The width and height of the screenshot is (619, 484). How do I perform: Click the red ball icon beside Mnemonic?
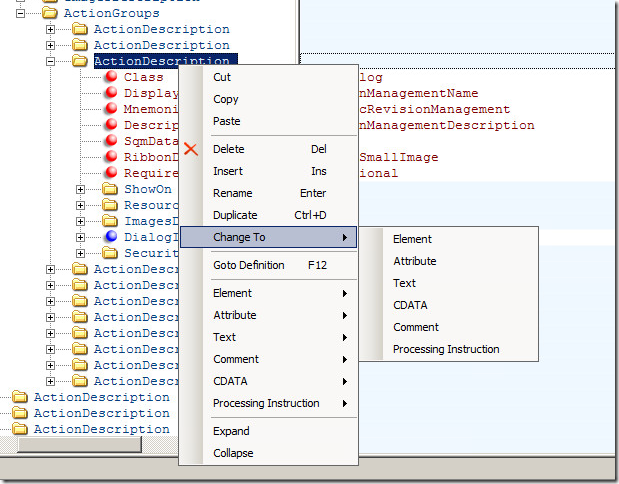tap(111, 109)
